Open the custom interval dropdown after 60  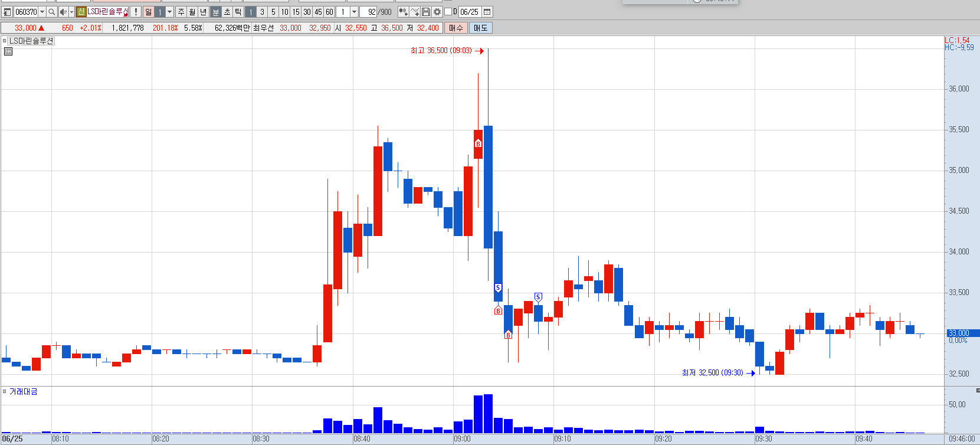(354, 12)
